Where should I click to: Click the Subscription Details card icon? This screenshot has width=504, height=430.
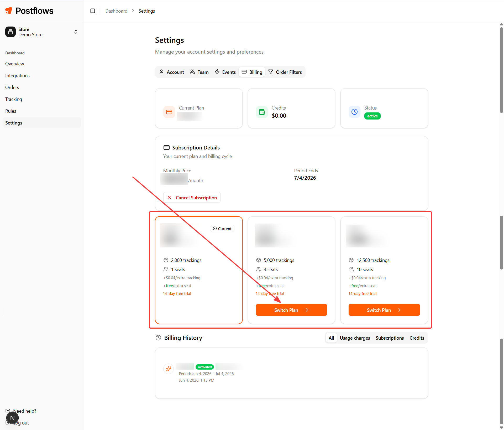pos(166,148)
